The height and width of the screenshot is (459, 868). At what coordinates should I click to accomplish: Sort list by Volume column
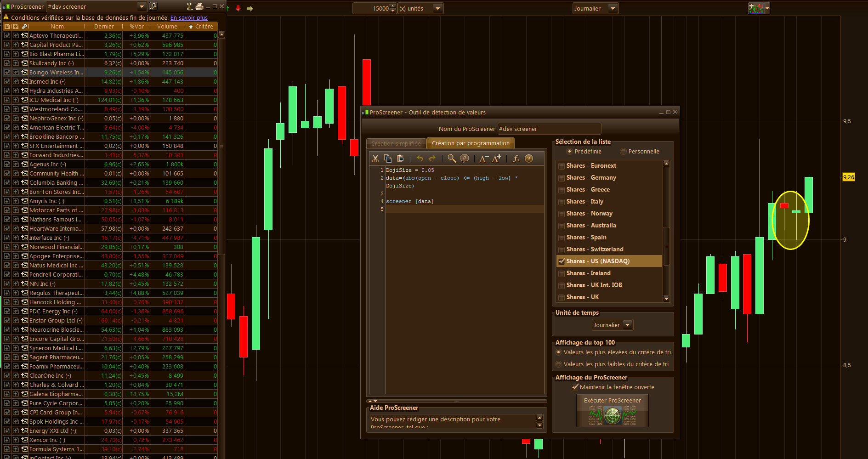(x=167, y=27)
